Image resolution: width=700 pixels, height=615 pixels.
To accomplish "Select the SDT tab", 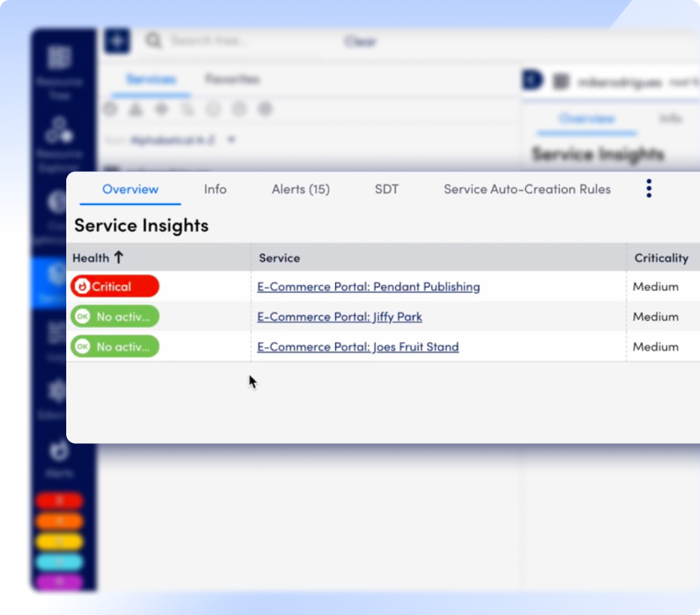I will tap(386, 189).
